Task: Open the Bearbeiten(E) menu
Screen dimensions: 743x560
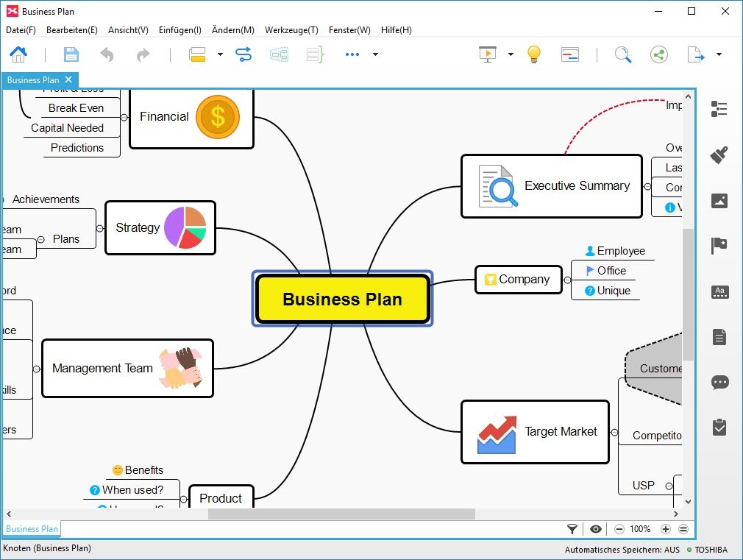Action: (72, 30)
